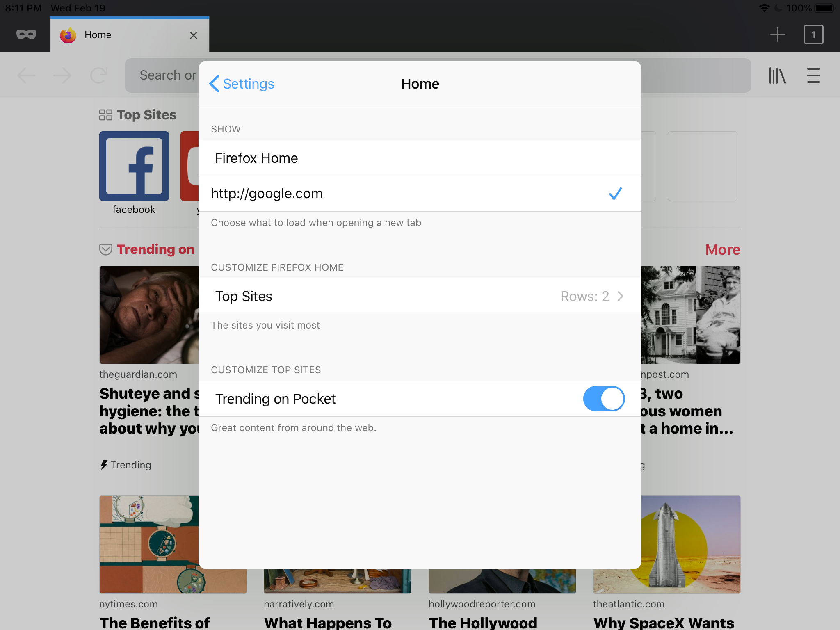
Task: Click 'Choose what to load' description text
Action: [x=316, y=223]
